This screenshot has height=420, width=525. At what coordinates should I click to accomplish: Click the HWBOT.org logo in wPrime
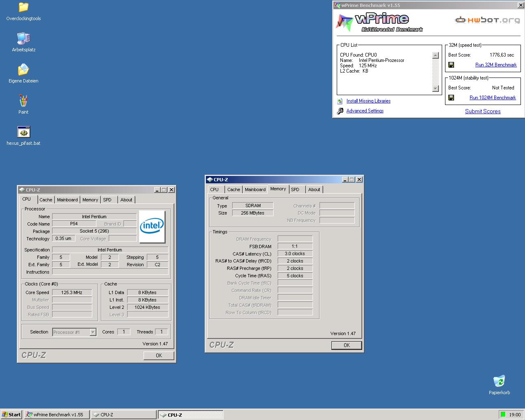tap(487, 20)
